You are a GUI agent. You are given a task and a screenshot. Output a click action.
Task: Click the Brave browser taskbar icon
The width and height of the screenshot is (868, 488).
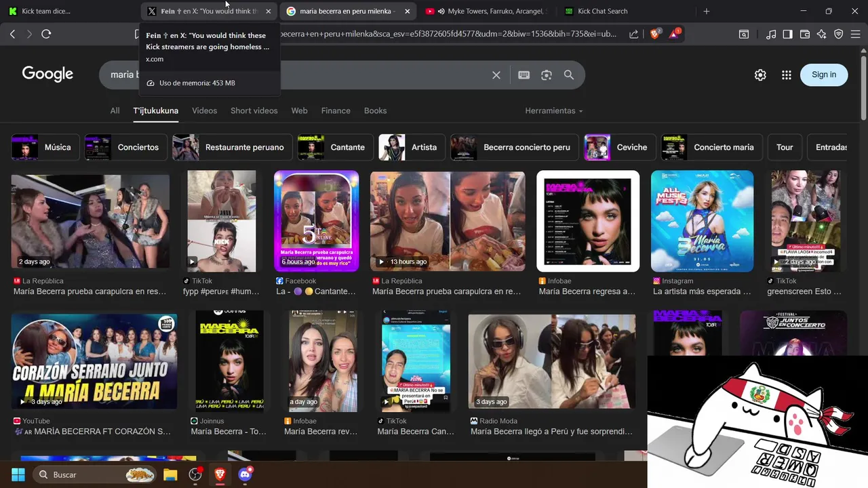pyautogui.click(x=220, y=474)
